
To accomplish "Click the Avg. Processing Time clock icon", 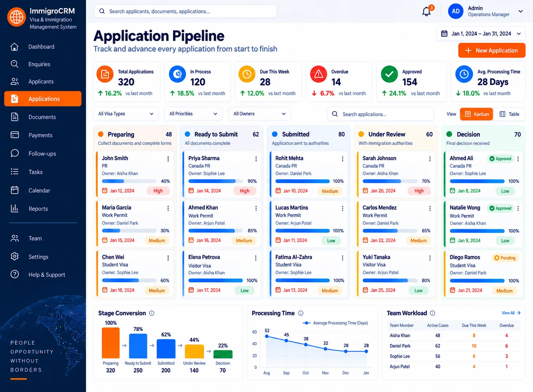I will coord(464,74).
